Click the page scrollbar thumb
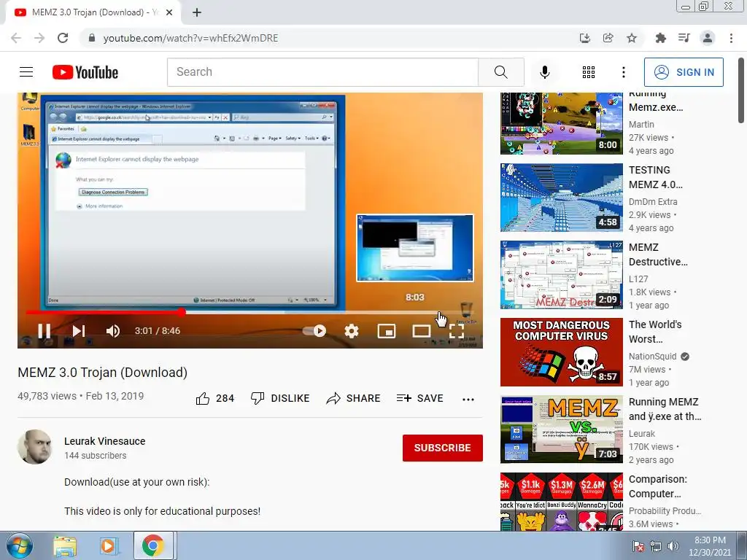The width and height of the screenshot is (747, 560). [741, 90]
